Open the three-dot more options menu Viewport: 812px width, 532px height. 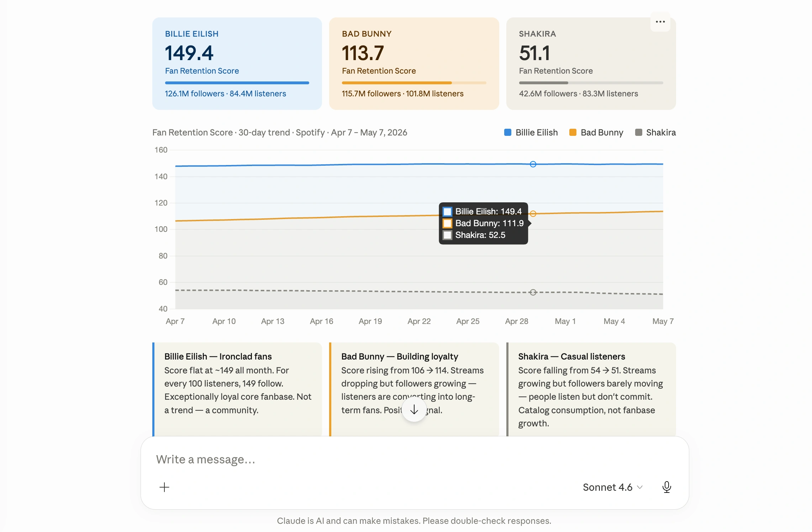[660, 22]
